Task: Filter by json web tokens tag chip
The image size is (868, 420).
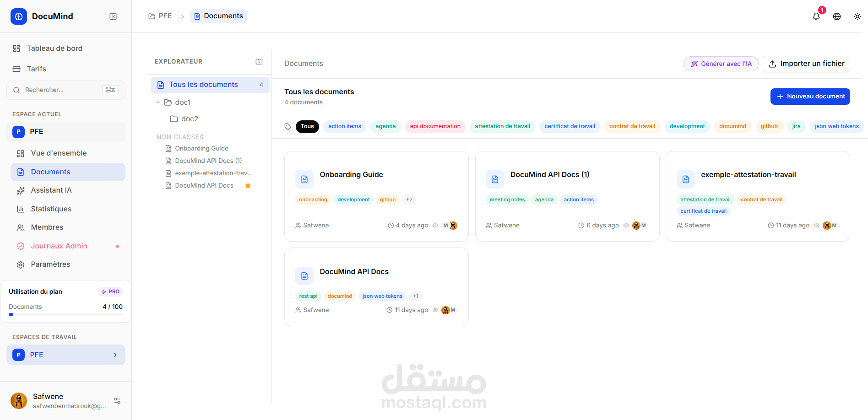Action: (x=836, y=127)
